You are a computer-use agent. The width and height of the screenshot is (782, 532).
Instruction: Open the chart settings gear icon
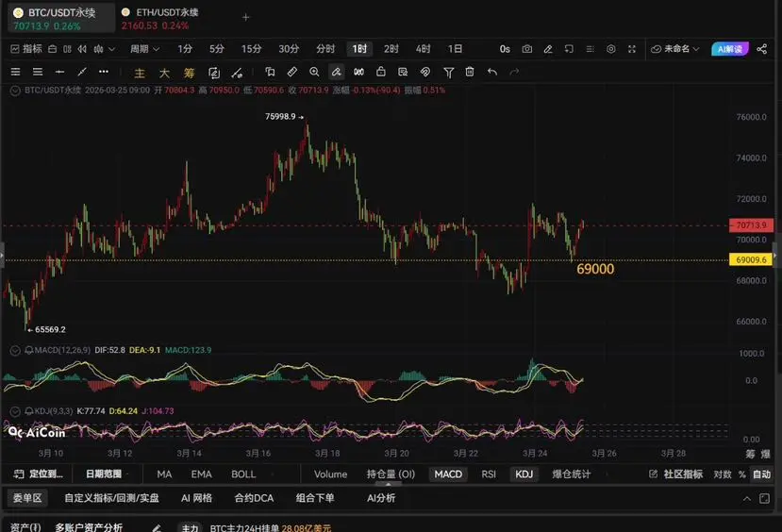pos(611,49)
